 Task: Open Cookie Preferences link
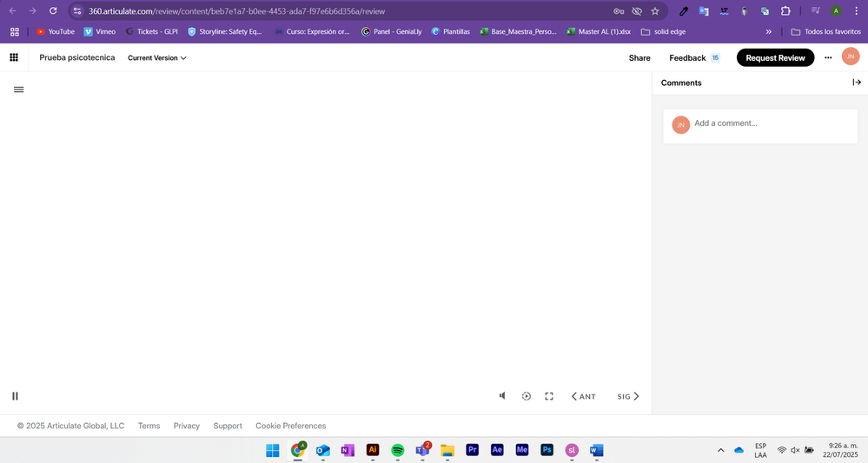[290, 426]
